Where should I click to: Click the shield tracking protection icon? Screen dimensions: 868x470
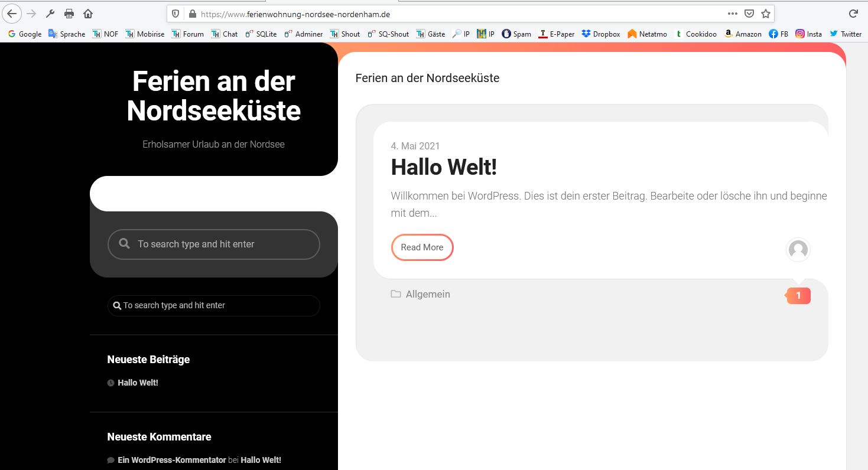(175, 14)
